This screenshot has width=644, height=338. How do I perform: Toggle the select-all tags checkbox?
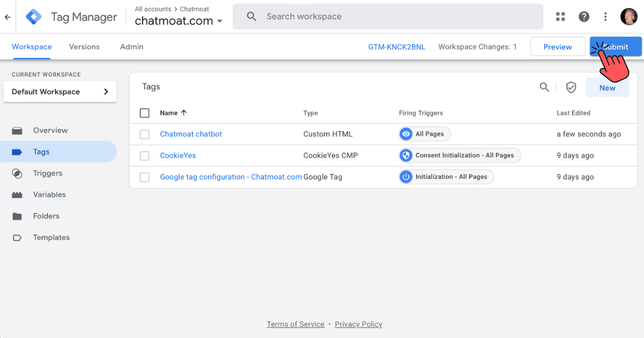[x=144, y=113]
